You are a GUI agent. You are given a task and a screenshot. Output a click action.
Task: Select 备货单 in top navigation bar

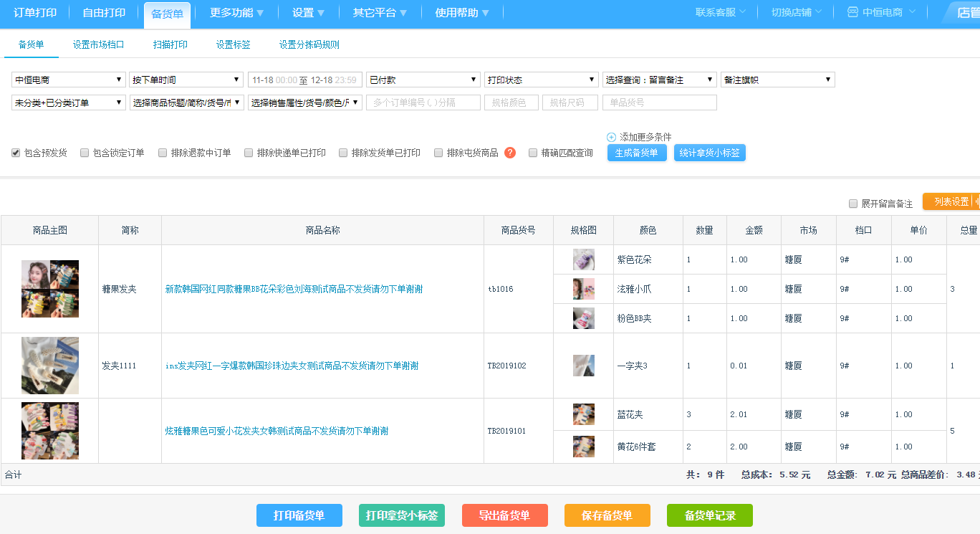168,14
